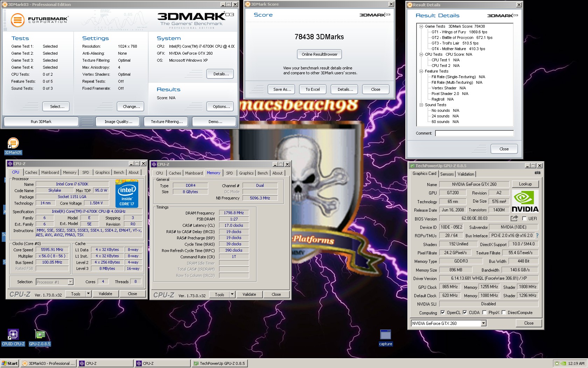
Task: Click the Bus Interface question mark icon
Action: coord(537,236)
